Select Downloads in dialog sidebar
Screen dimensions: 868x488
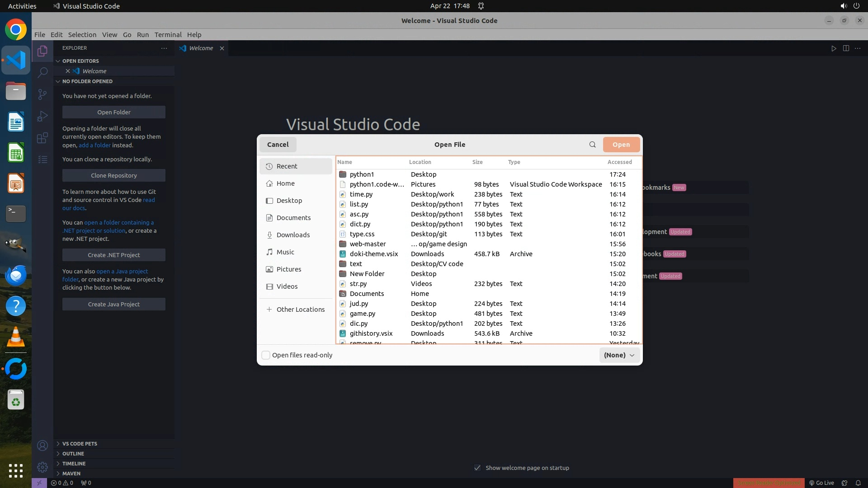tap(293, 235)
